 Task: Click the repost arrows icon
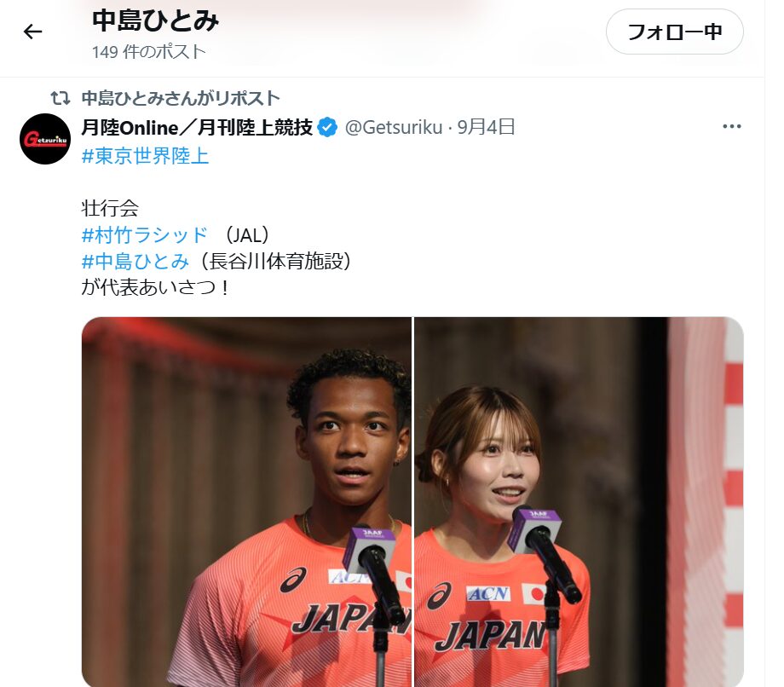tap(61, 99)
